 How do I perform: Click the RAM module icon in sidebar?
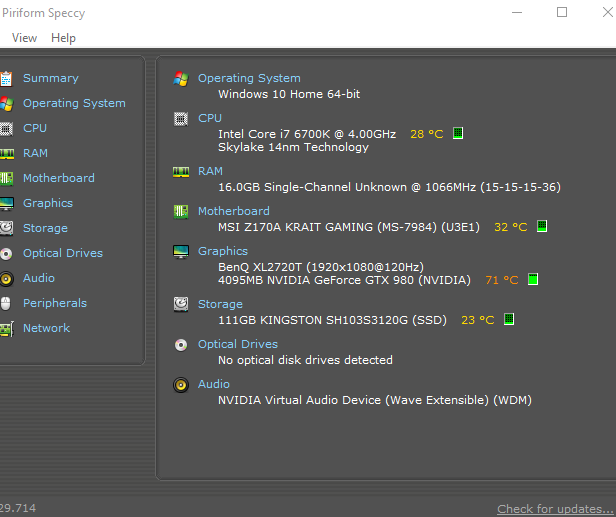click(x=6, y=153)
